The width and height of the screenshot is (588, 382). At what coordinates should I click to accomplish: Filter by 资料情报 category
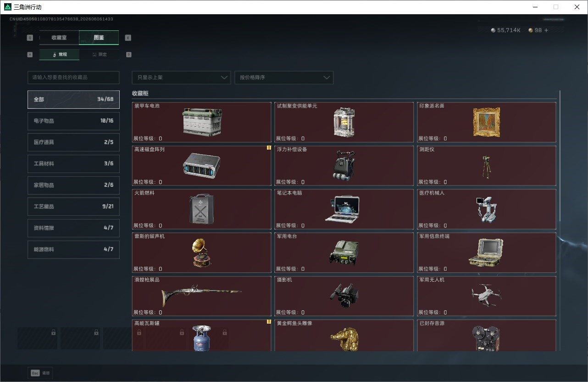[x=73, y=228]
